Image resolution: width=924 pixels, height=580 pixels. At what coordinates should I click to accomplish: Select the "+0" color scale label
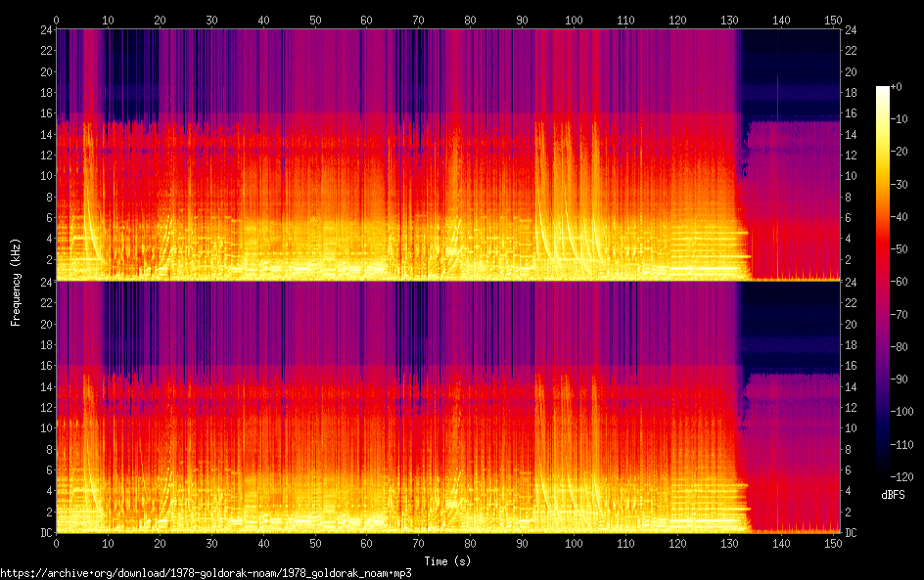pyautogui.click(x=896, y=86)
